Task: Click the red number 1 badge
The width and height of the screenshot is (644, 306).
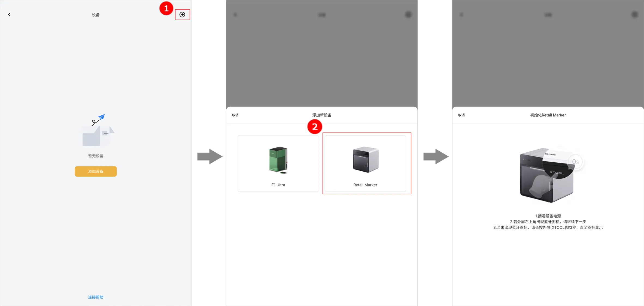Action: tap(166, 8)
